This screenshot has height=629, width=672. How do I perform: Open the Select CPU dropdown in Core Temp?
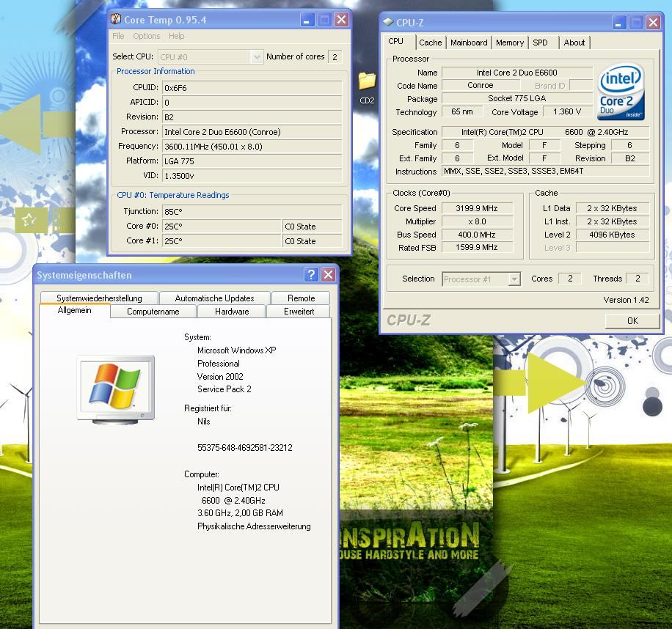coord(210,56)
